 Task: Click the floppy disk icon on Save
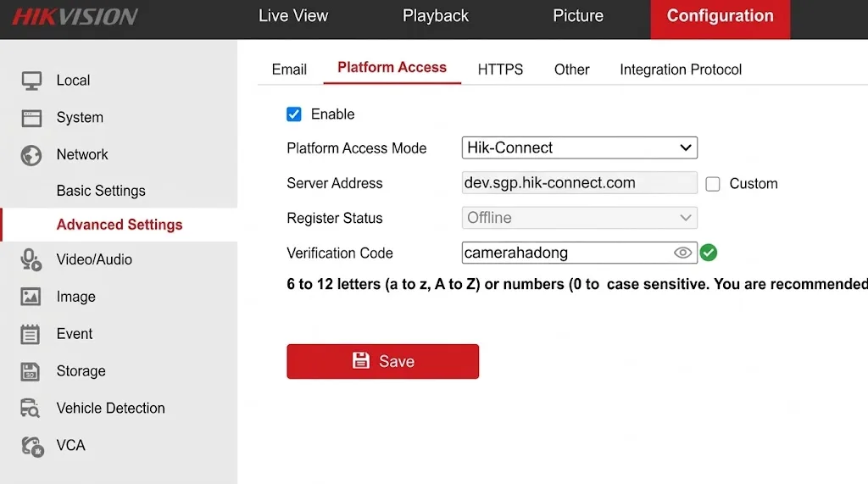[361, 361]
